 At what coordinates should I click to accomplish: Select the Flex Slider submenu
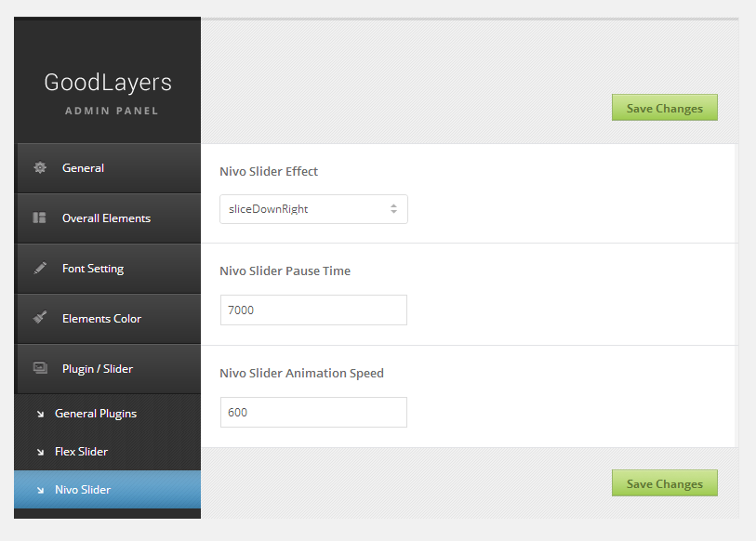pyautogui.click(x=108, y=452)
